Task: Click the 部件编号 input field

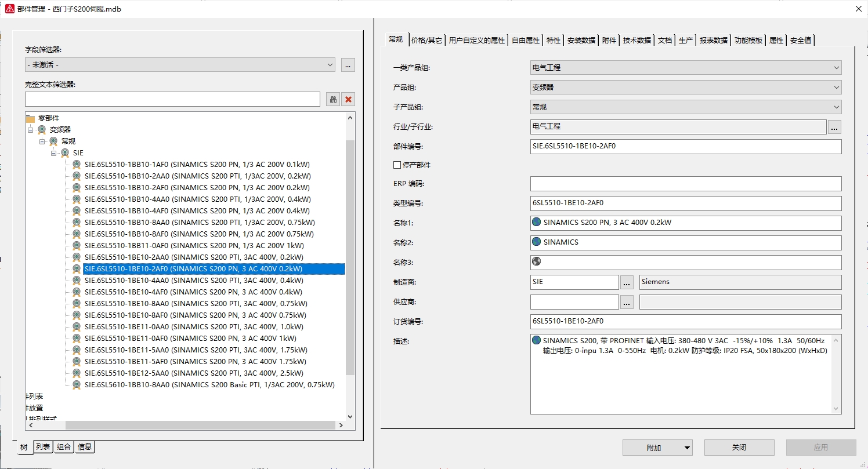Action: pos(686,147)
